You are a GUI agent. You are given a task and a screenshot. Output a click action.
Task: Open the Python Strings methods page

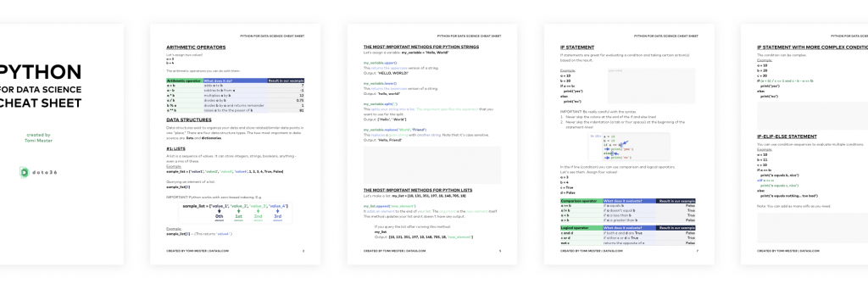(x=432, y=144)
